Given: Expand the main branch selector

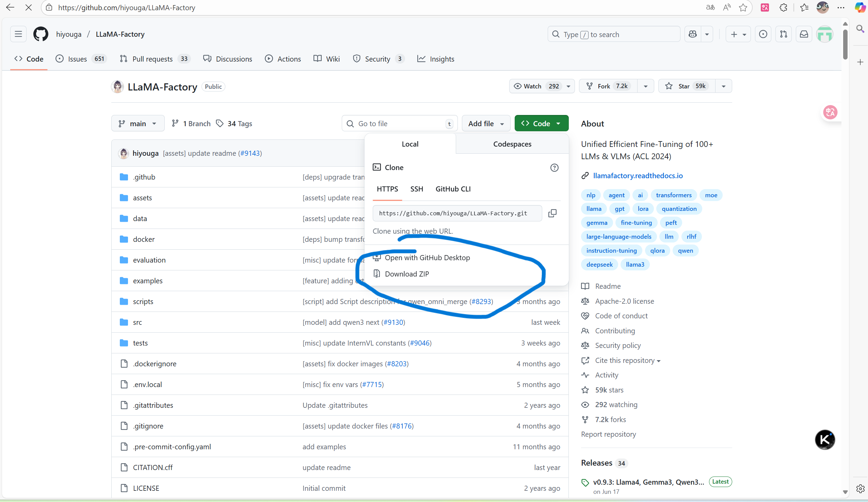Looking at the screenshot, I should point(138,123).
